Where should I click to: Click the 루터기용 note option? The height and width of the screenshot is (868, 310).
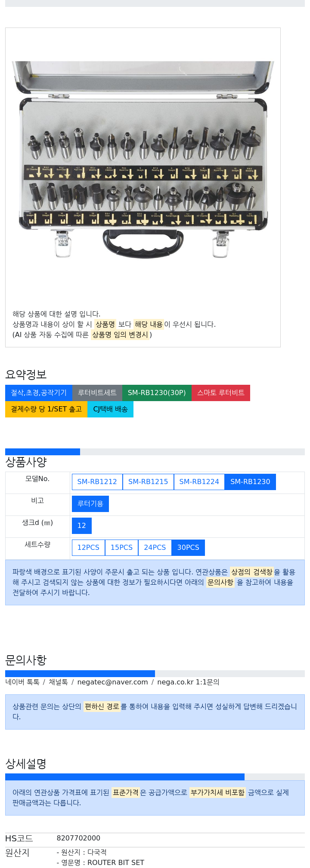[90, 503]
